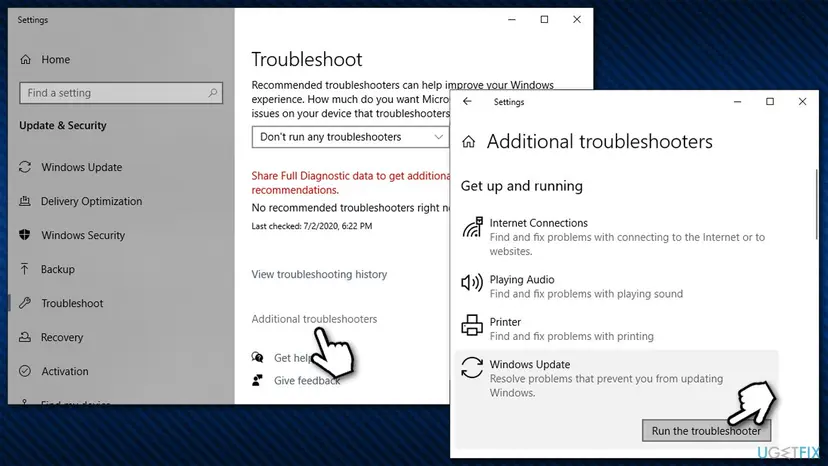828x466 pixels.
Task: Select Windows Update in the sidebar
Action: 82,167
